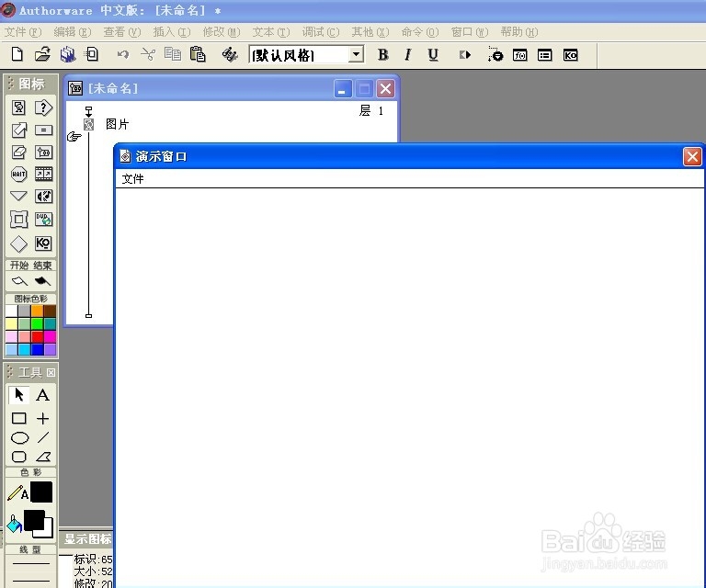Open the Variables window toolbar icon

pyautogui.click(x=545, y=55)
